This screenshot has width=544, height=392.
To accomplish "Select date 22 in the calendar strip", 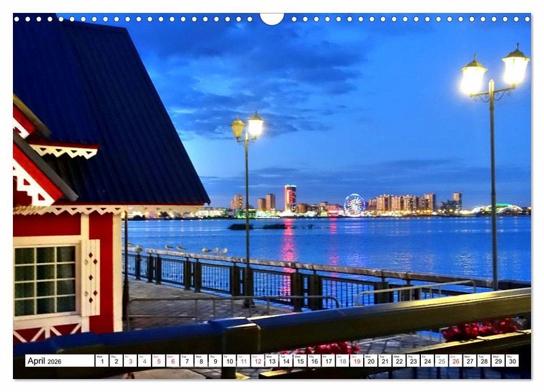I will click(x=399, y=361).
